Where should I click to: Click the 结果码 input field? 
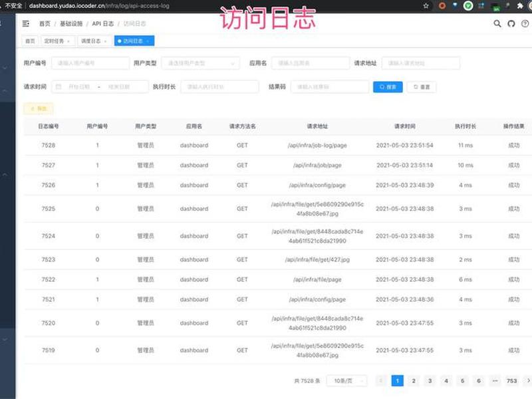pyautogui.click(x=330, y=87)
